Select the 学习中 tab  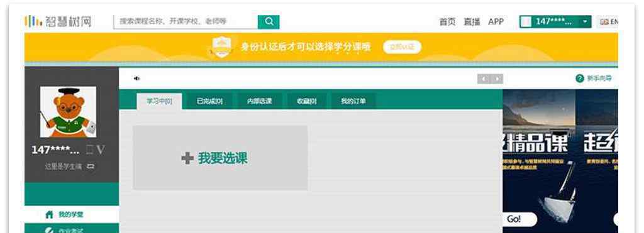click(159, 101)
